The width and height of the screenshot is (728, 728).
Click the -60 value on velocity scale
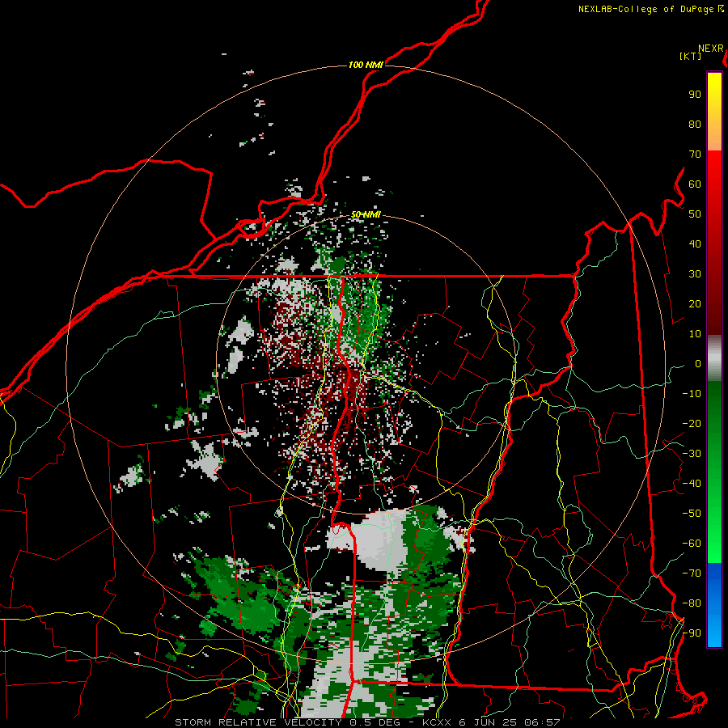click(x=692, y=544)
